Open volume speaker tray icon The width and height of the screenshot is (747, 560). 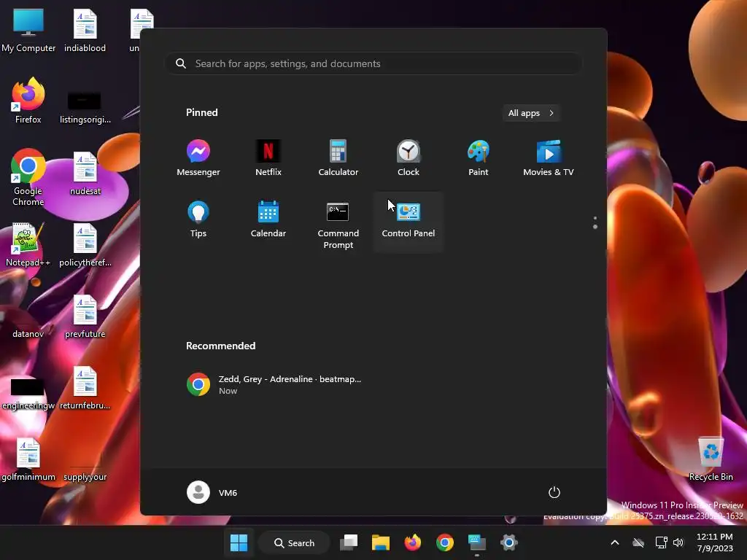tap(678, 542)
